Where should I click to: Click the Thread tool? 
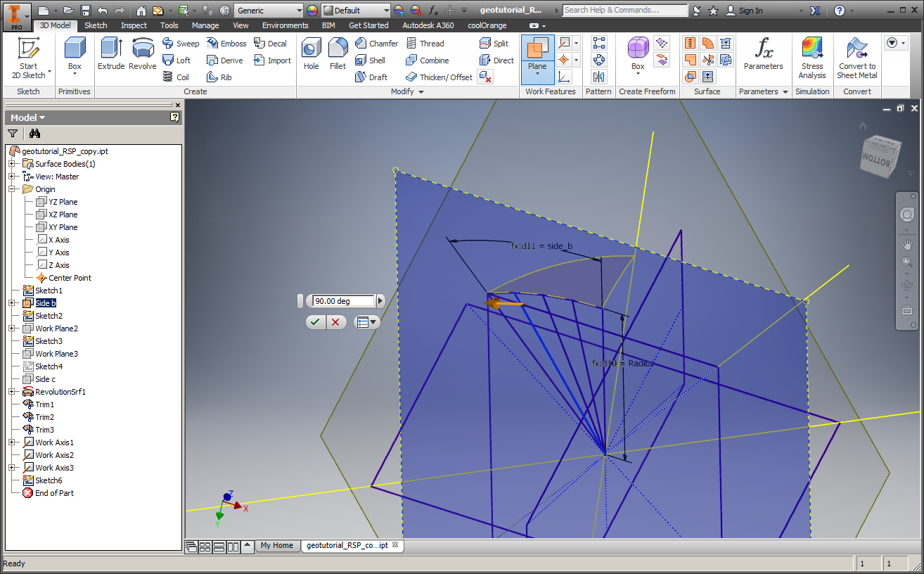(x=425, y=44)
